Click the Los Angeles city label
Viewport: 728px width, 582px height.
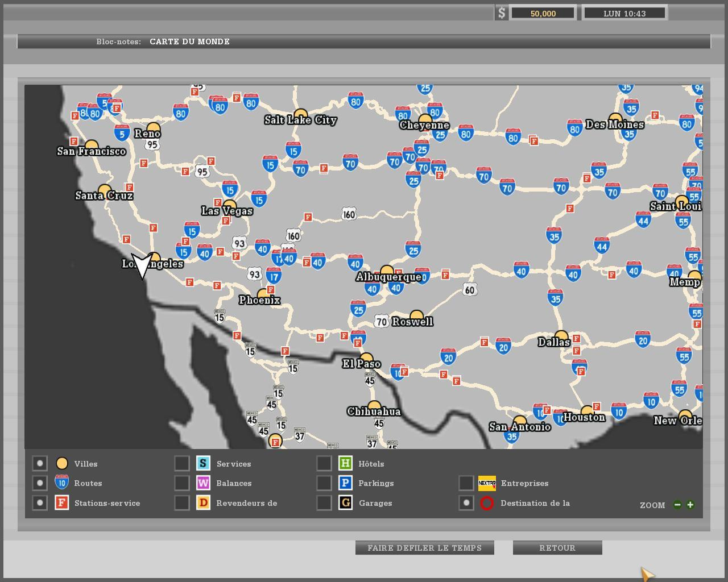tap(152, 264)
